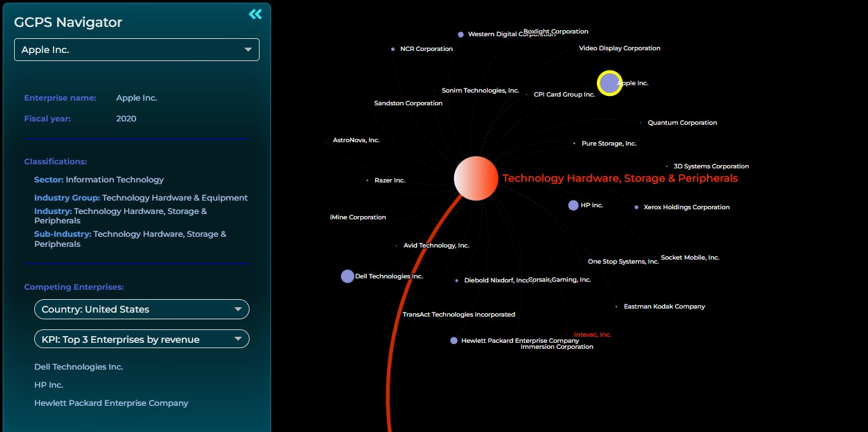Select the Pure Storage, Inc. node

[574, 144]
